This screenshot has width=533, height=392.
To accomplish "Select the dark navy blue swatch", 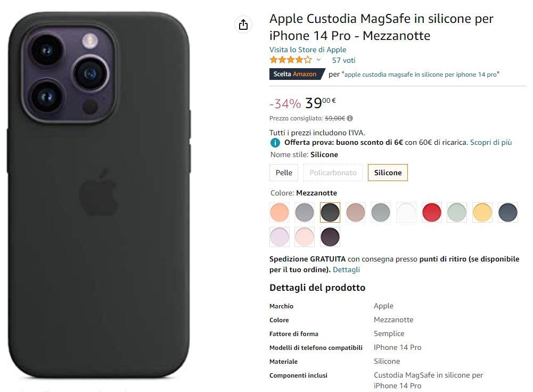I will 508,213.
